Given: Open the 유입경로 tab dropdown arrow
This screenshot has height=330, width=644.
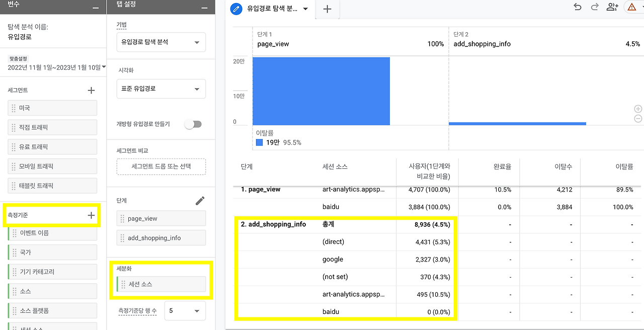Looking at the screenshot, I should point(305,9).
